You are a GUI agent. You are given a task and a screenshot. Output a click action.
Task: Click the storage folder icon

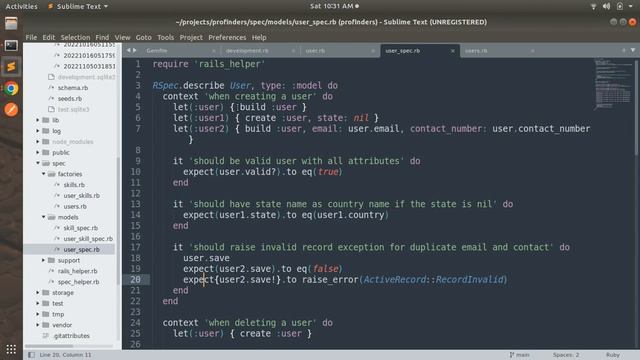point(46,292)
